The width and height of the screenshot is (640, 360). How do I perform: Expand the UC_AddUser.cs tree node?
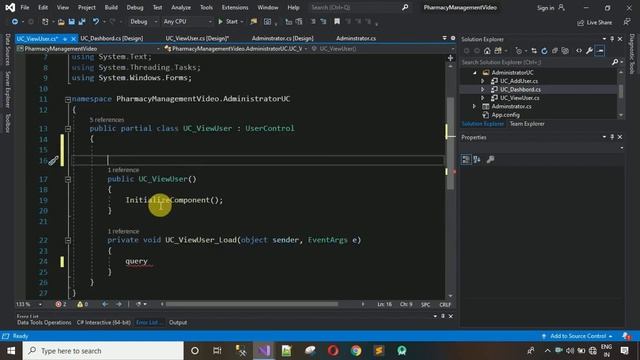click(x=482, y=81)
